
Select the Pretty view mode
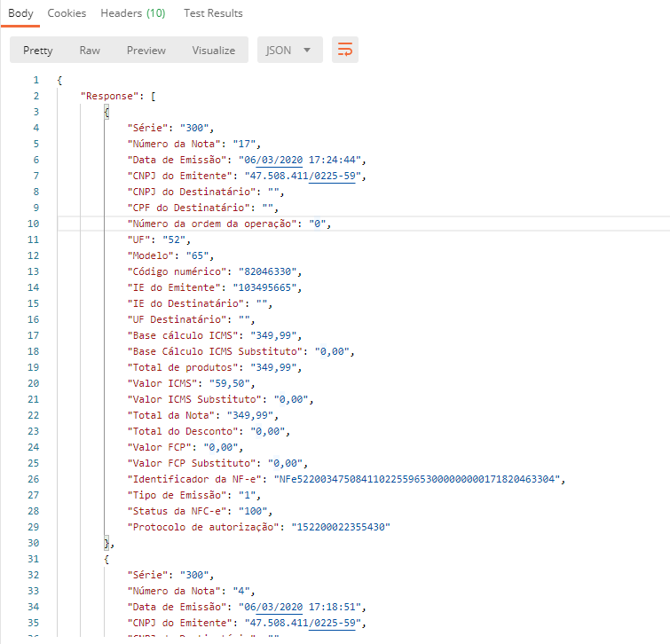click(x=38, y=51)
